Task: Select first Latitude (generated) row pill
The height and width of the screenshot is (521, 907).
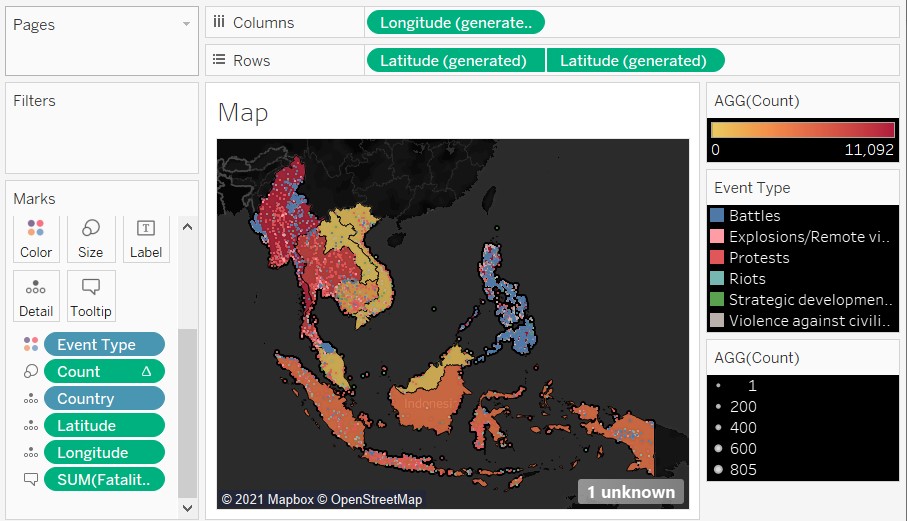Action: [x=455, y=60]
